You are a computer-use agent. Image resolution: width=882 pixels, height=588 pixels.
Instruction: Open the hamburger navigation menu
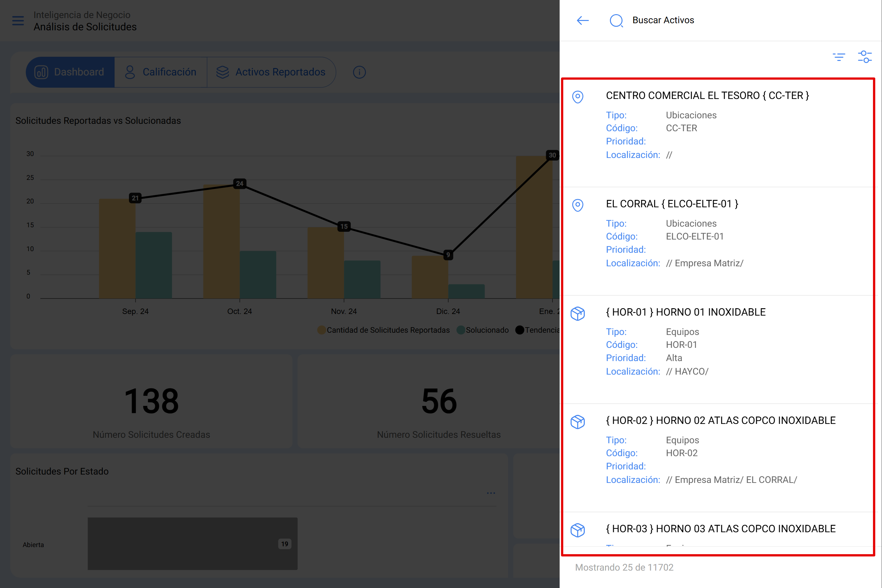tap(18, 21)
